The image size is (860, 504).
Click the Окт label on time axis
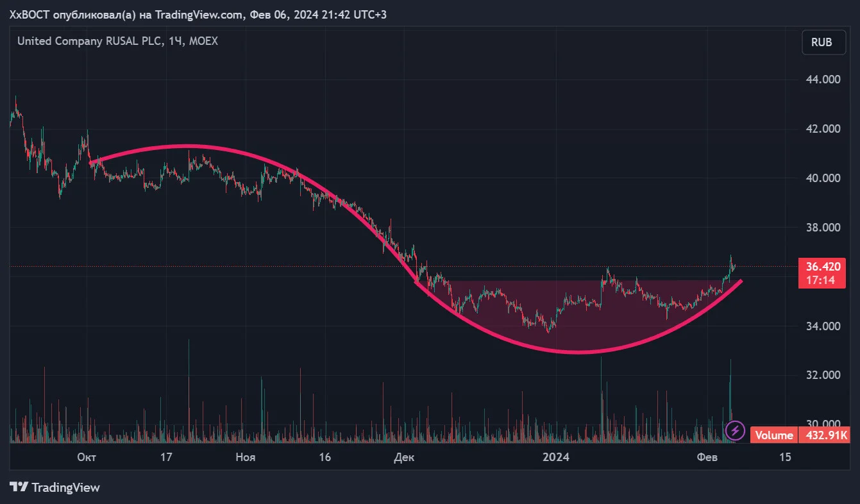(87, 457)
